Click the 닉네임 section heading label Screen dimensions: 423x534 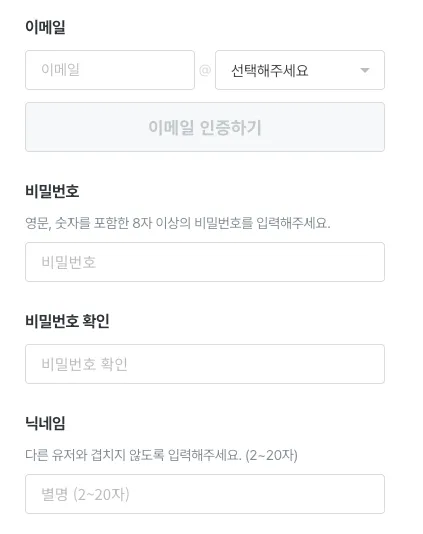pos(45,423)
